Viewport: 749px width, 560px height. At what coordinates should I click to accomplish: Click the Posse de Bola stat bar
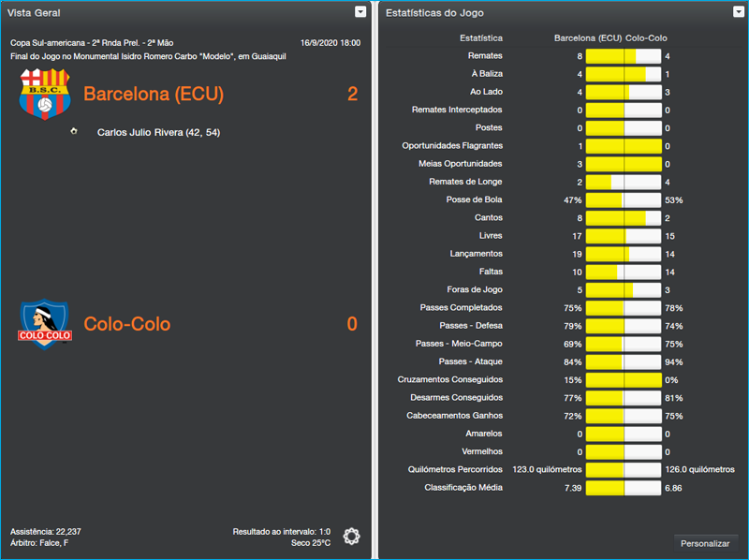coord(623,199)
